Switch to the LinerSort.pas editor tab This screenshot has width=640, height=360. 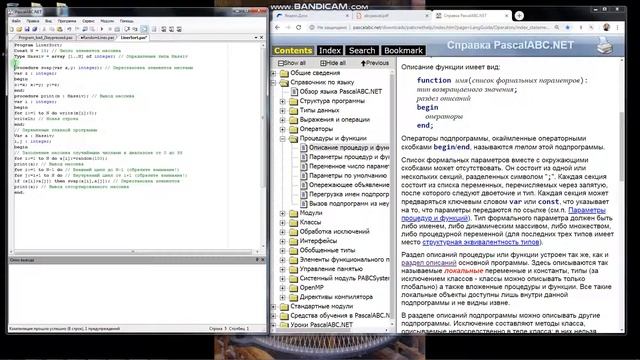coord(133,38)
